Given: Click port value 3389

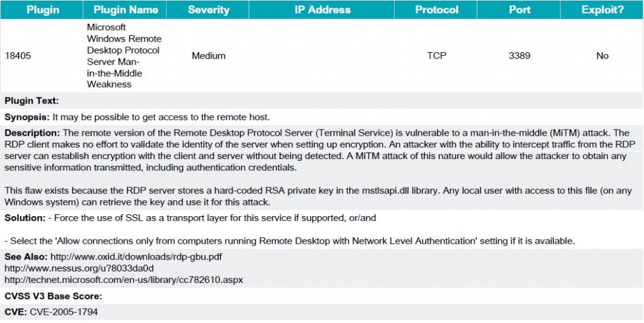Looking at the screenshot, I should pos(519,56).
